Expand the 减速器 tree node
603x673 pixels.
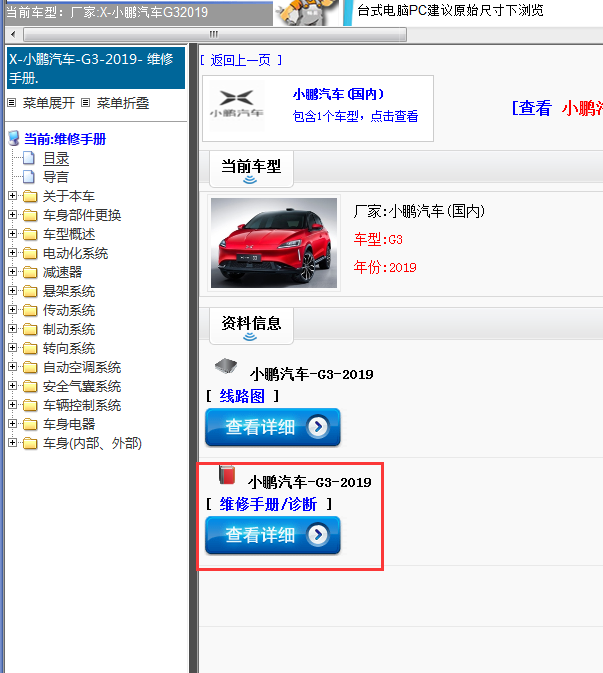(12, 272)
